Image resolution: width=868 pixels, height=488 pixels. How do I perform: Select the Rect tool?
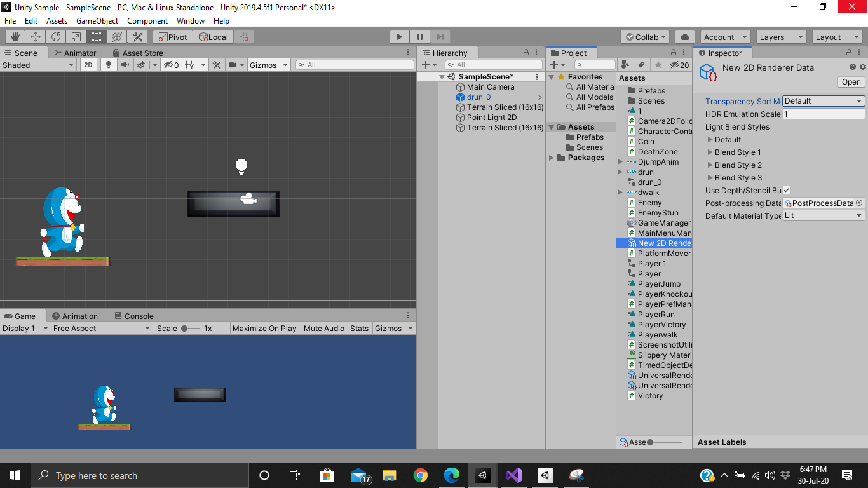click(97, 37)
